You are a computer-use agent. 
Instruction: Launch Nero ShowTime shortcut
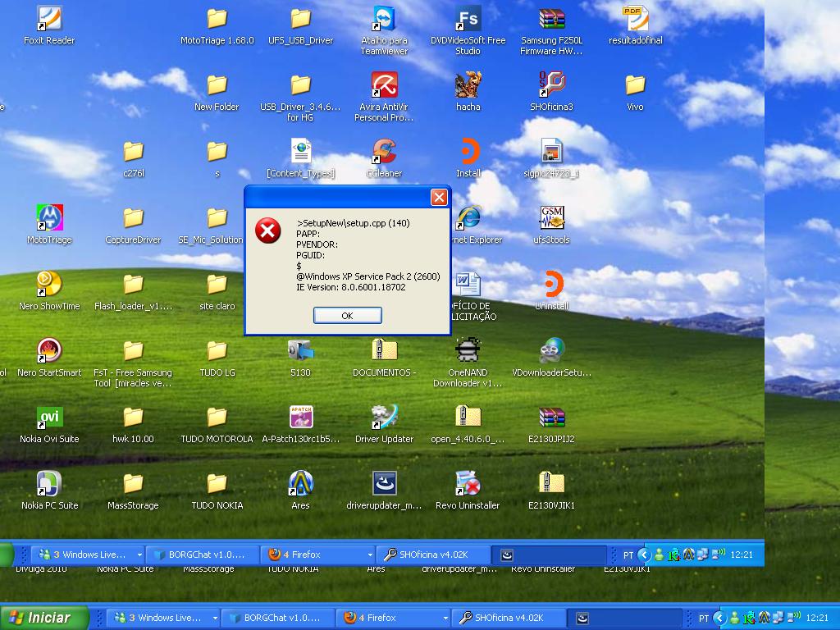49,284
